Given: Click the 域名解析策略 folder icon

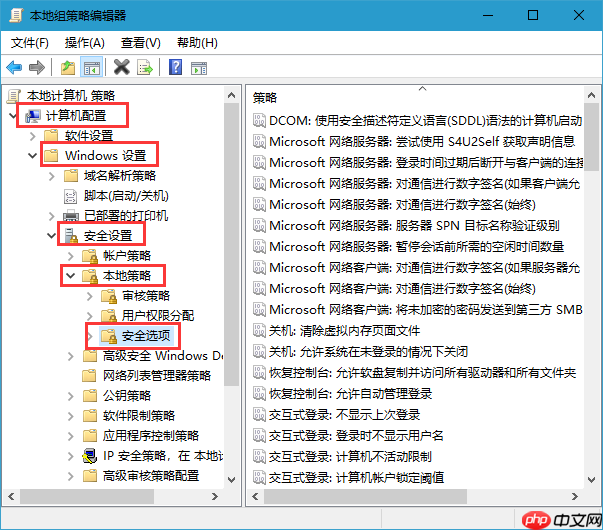Looking at the screenshot, I should point(71,176).
